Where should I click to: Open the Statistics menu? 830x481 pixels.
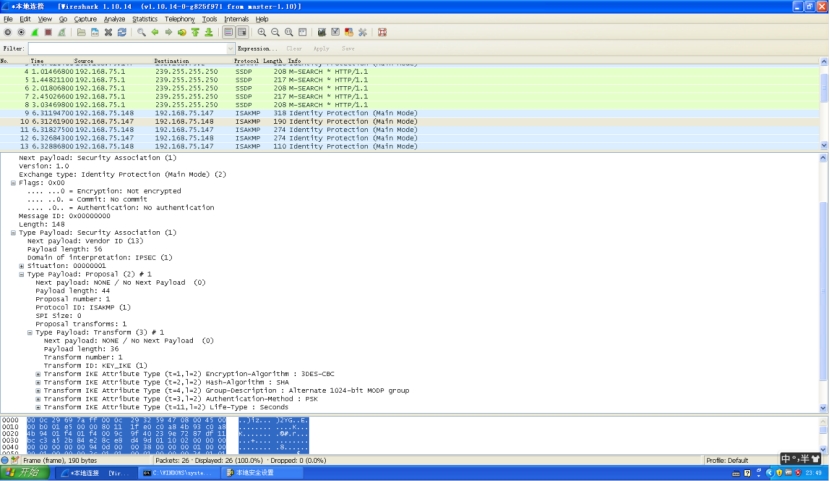(145, 19)
